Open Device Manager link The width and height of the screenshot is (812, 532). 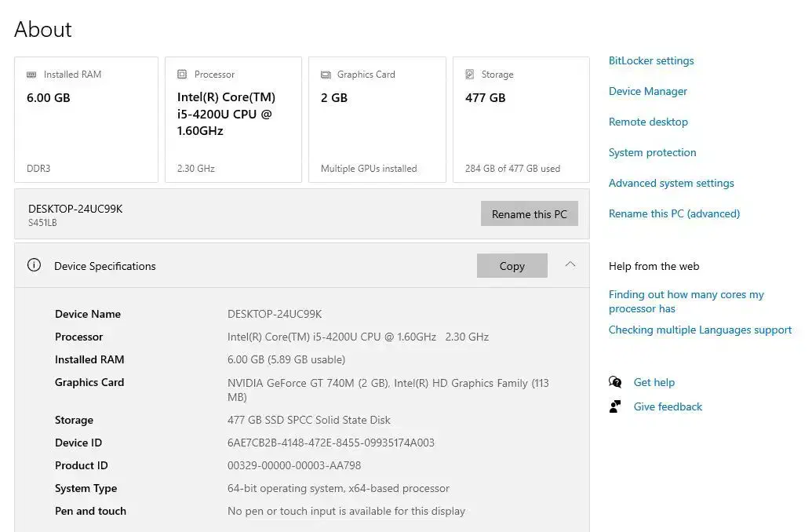click(x=647, y=91)
